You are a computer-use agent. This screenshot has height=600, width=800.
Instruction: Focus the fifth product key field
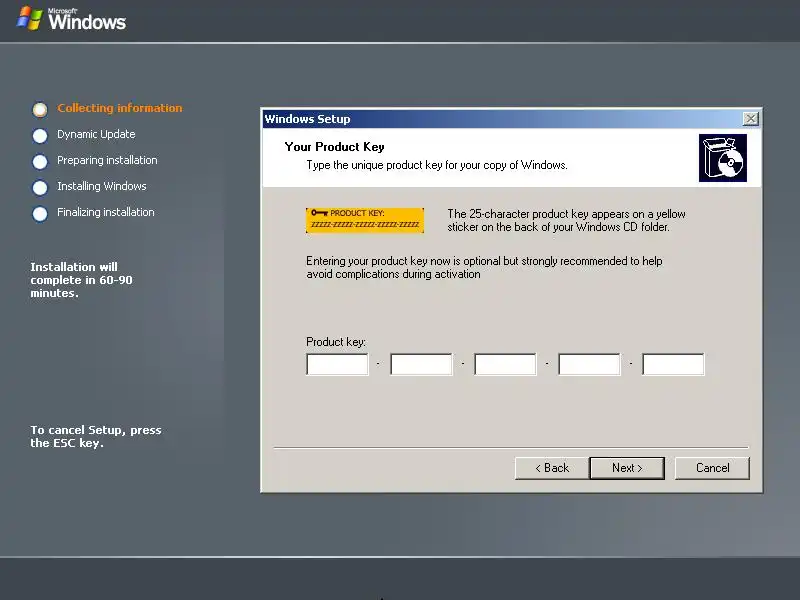[x=673, y=364]
